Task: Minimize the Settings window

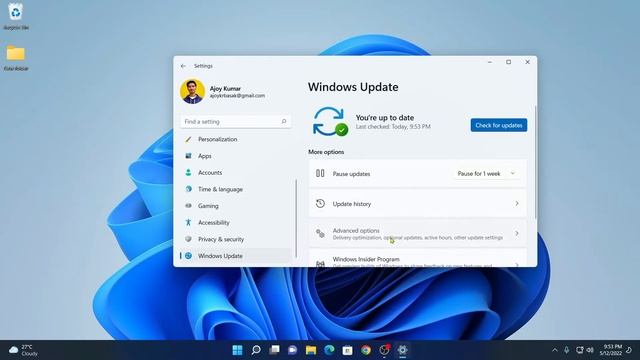Action: point(490,62)
